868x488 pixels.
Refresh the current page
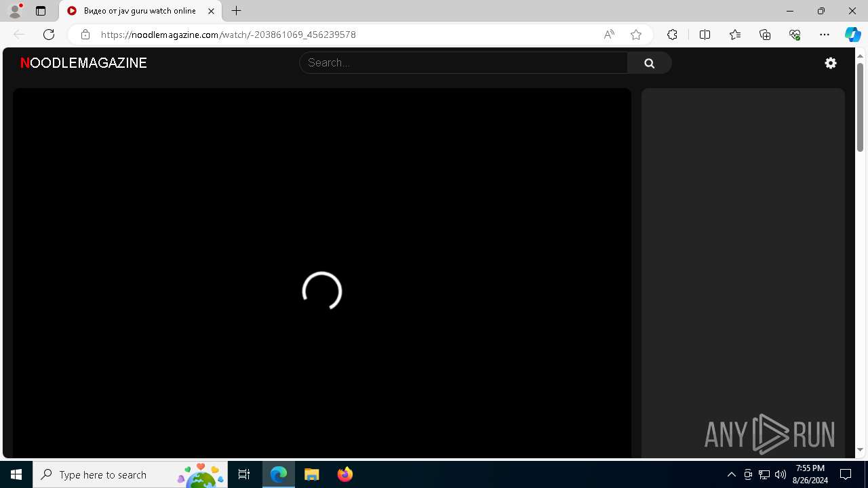(49, 35)
